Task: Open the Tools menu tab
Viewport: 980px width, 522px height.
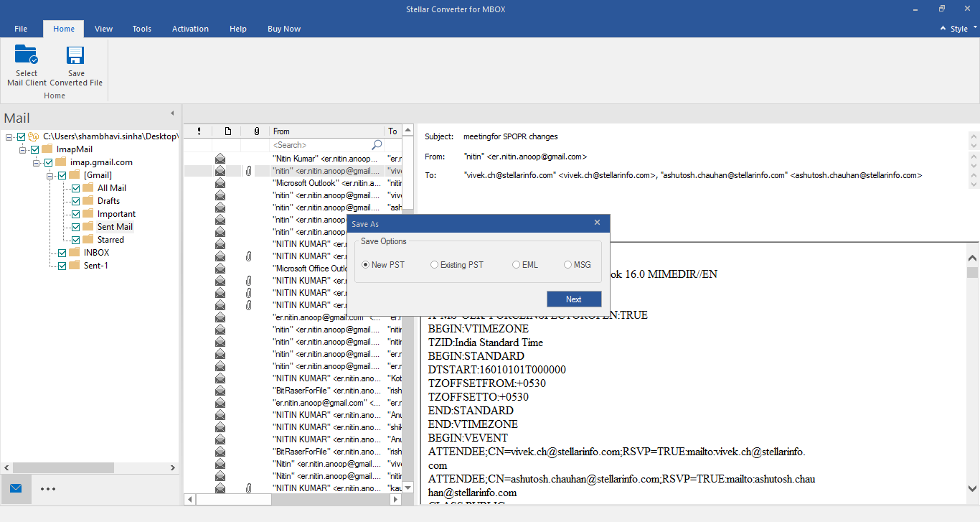Action: 141,29
